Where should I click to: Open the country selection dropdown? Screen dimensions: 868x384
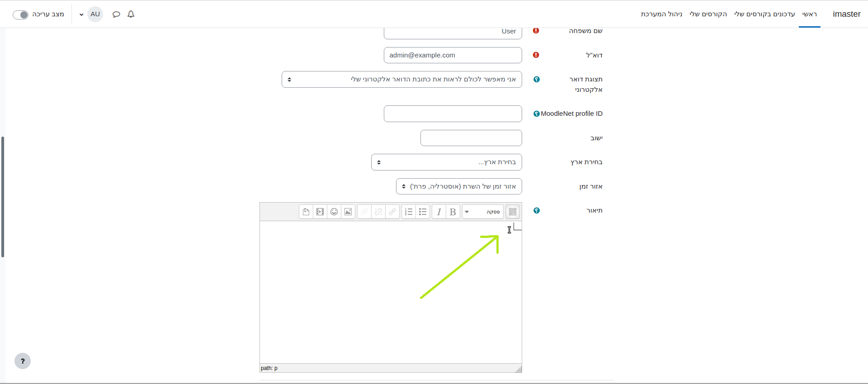click(x=447, y=162)
